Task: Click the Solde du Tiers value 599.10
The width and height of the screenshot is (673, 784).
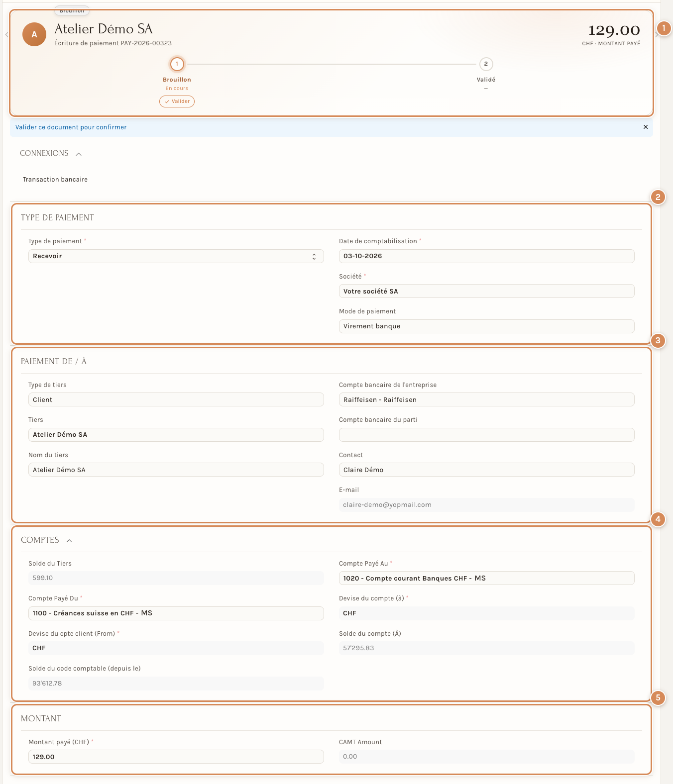Action: coord(176,578)
